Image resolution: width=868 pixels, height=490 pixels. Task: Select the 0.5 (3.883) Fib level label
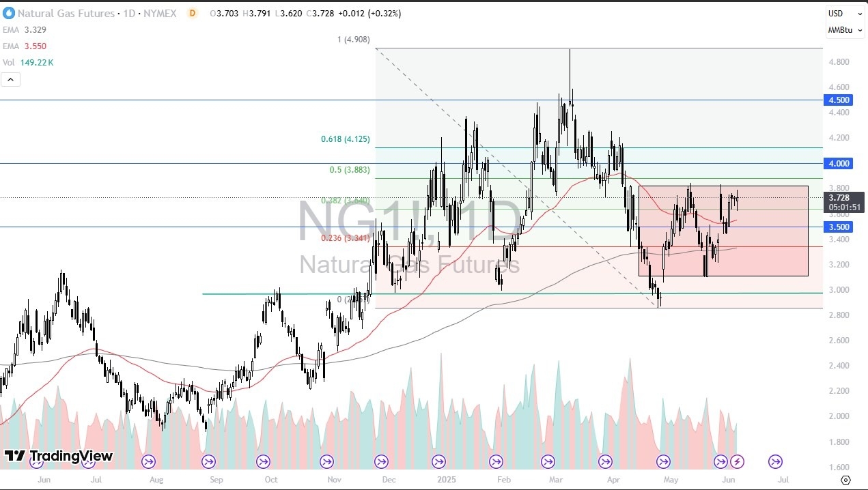349,170
